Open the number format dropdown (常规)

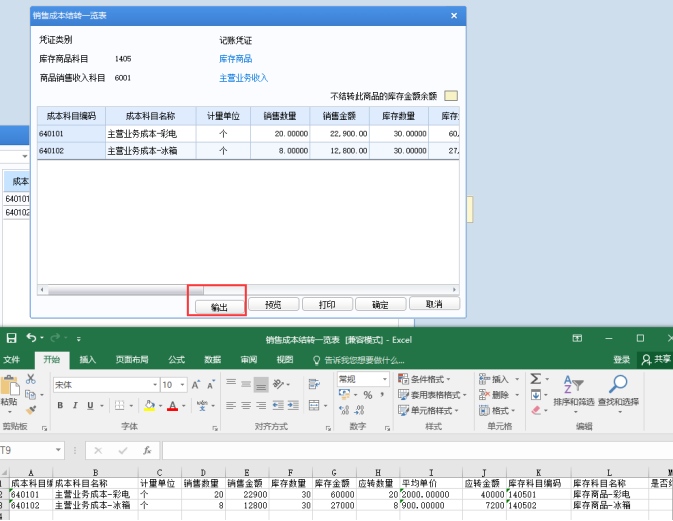385,379
